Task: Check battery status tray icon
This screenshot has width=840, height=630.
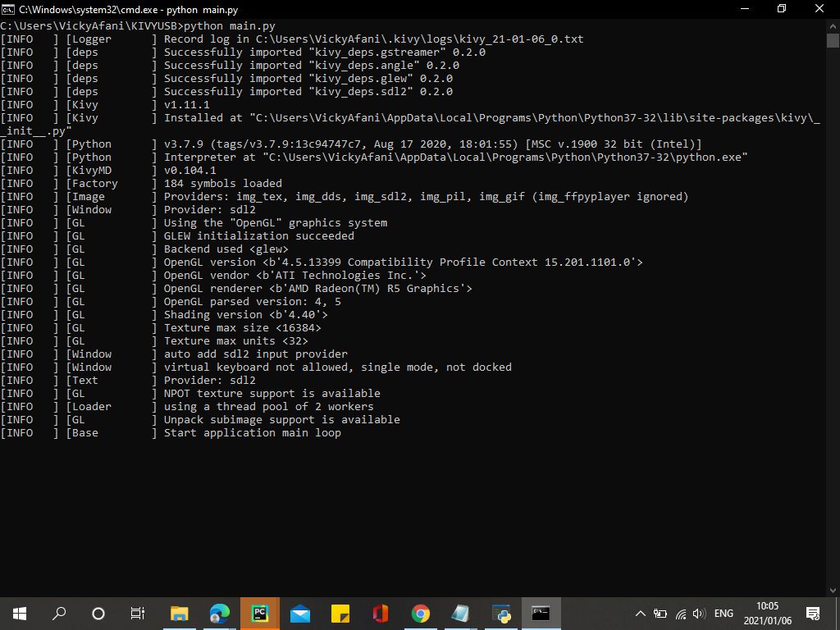Action: [660, 614]
